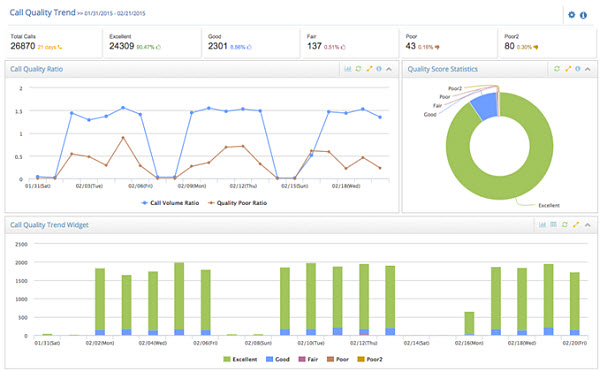Click 02/08(Sun) axis label in trend widget
Image resolution: width=600 pixels, height=370 pixels.
coord(258,343)
